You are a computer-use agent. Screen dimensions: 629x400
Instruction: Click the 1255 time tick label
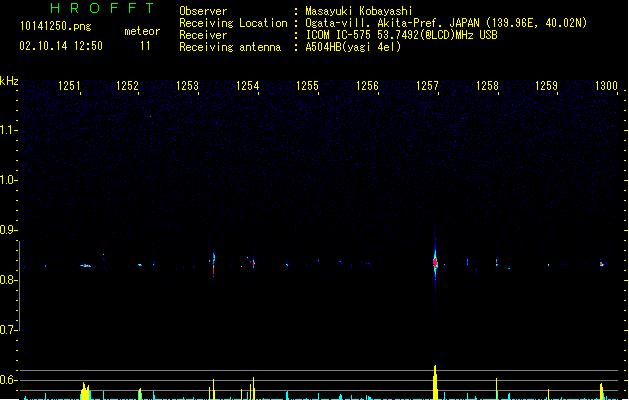307,86
